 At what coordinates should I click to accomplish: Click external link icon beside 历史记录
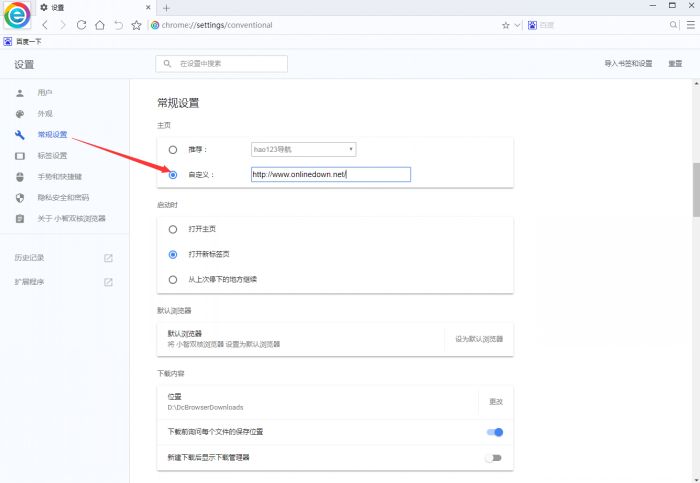tap(108, 258)
